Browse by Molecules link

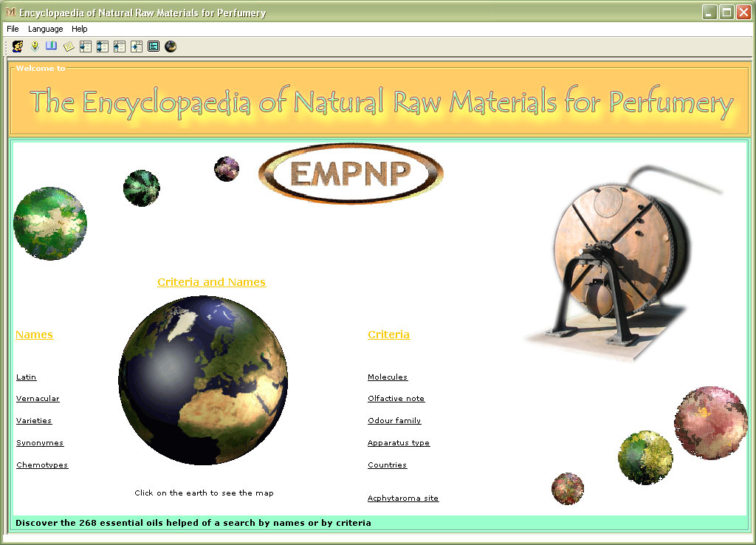pyautogui.click(x=388, y=377)
